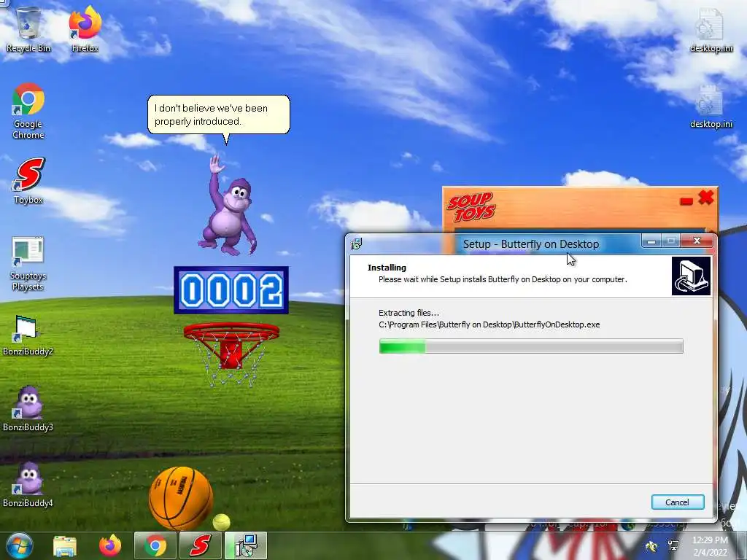The height and width of the screenshot is (560, 747).
Task: Click the 'Extracting files...' status text
Action: click(x=409, y=313)
